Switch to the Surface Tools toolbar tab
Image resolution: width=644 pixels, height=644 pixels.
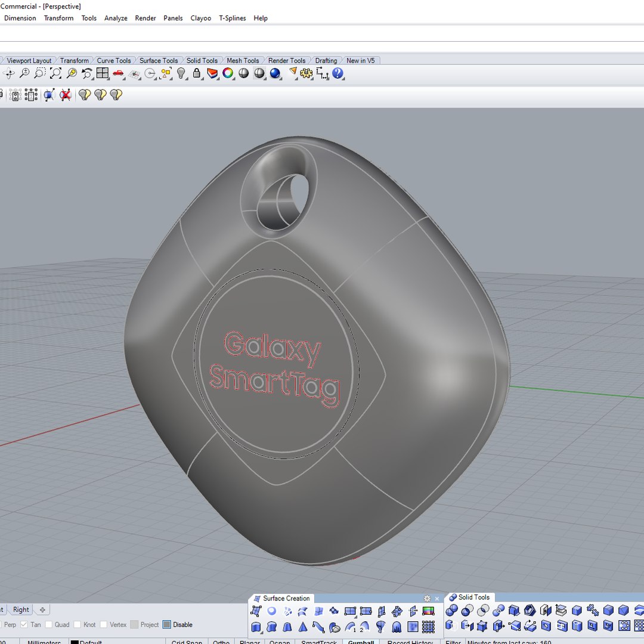click(159, 60)
